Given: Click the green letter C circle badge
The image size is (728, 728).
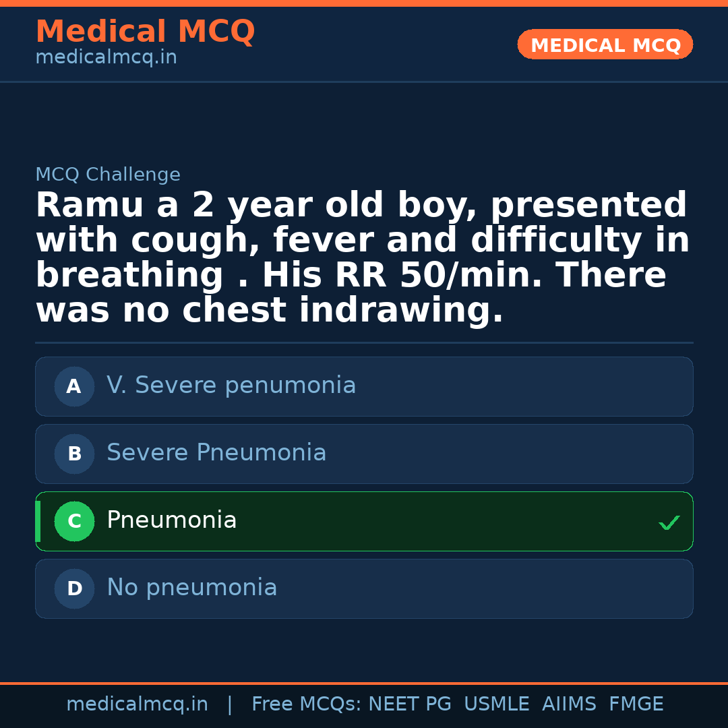Looking at the screenshot, I should (x=74, y=521).
